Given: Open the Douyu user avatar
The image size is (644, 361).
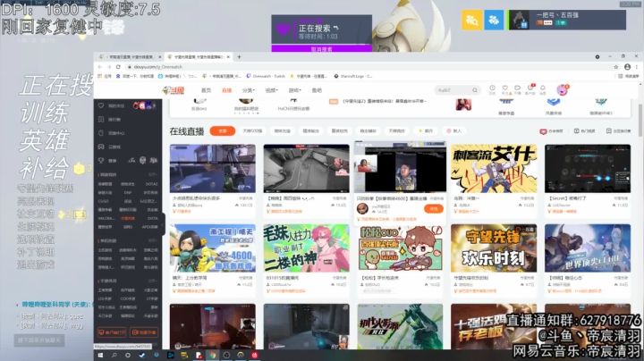Looking at the screenshot, I should tap(563, 90).
